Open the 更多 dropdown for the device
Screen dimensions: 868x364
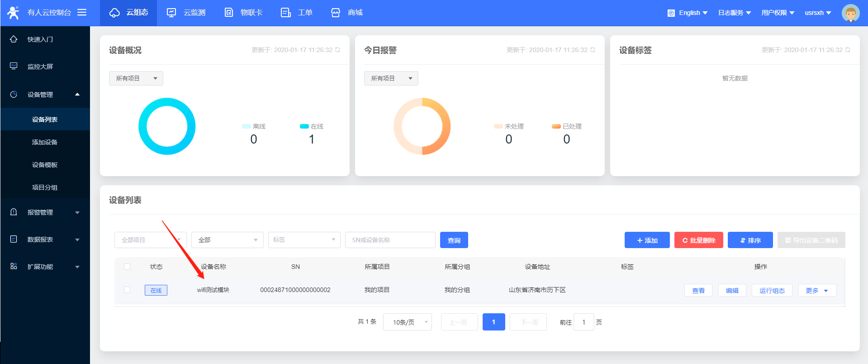click(817, 290)
